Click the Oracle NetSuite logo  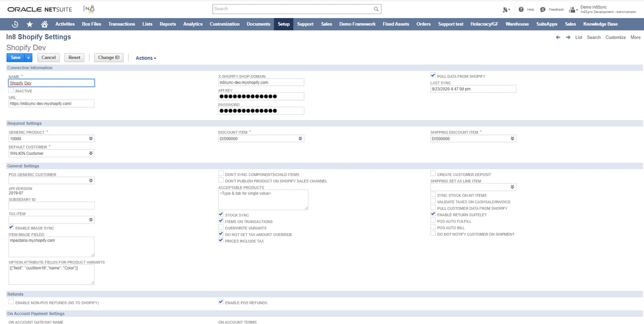click(x=40, y=9)
